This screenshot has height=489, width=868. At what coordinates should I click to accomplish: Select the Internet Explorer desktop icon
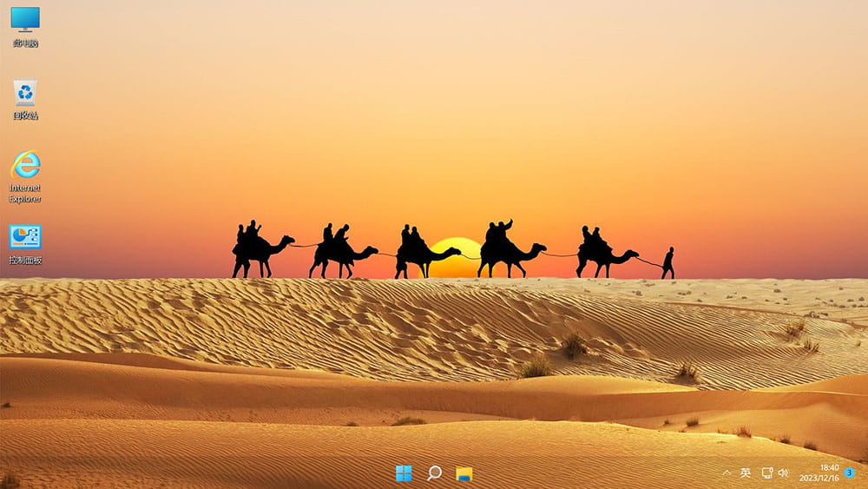(x=25, y=164)
